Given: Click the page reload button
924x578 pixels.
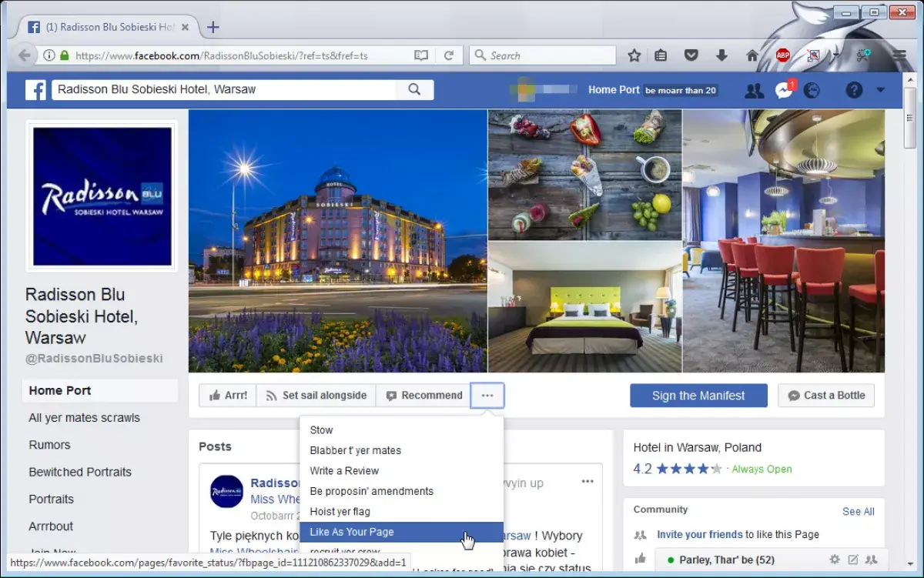Looking at the screenshot, I should point(448,55).
